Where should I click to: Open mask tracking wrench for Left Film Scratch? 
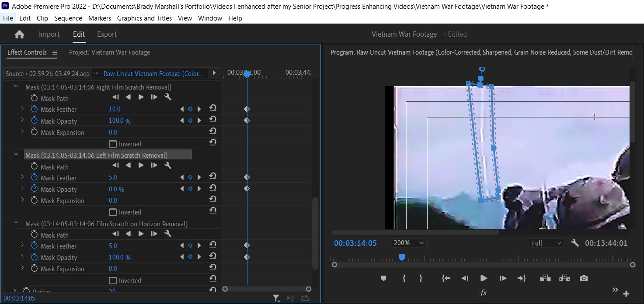167,166
